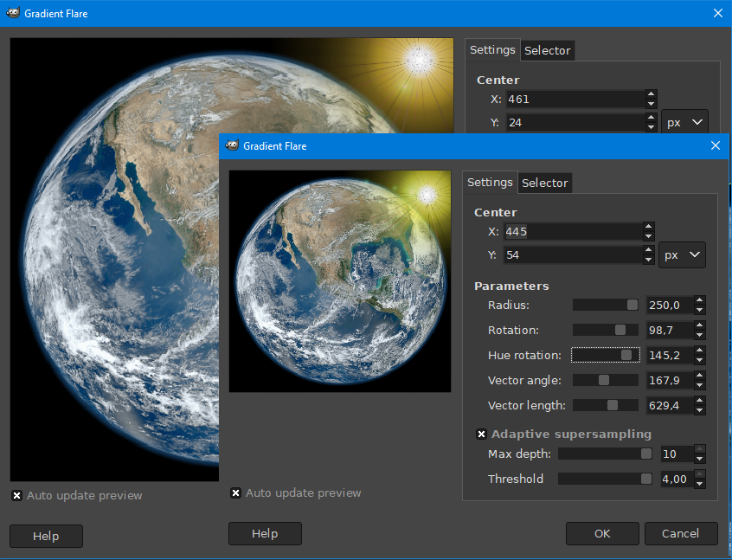732x560 pixels.
Task: Click Center X field showing 445
Action: (573, 232)
